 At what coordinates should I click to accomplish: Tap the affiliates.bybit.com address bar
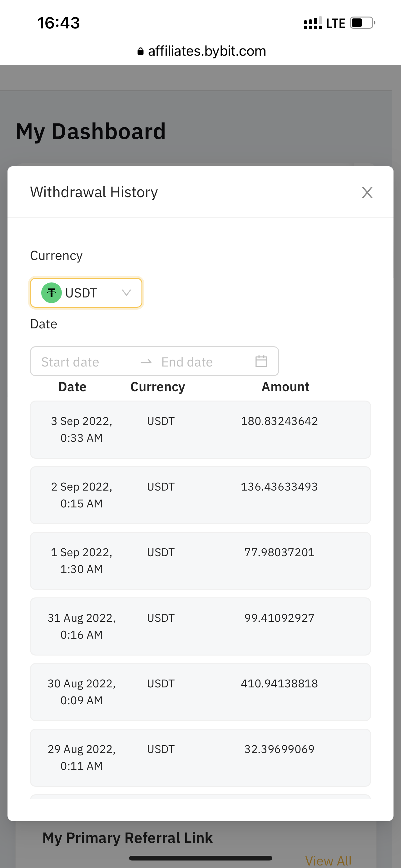[206, 51]
